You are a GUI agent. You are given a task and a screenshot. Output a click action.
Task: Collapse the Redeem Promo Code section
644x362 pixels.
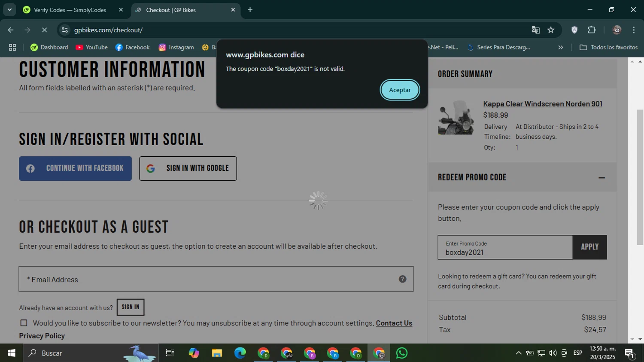(x=601, y=177)
